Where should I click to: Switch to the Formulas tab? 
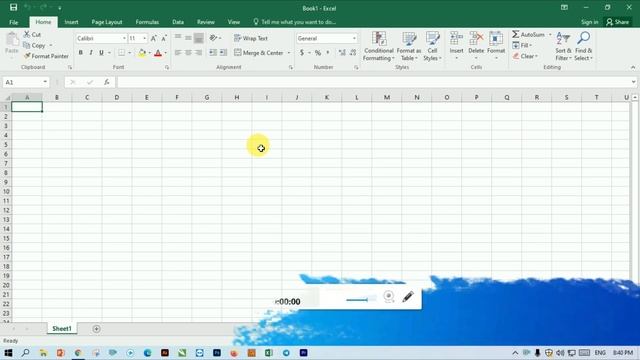(147, 22)
